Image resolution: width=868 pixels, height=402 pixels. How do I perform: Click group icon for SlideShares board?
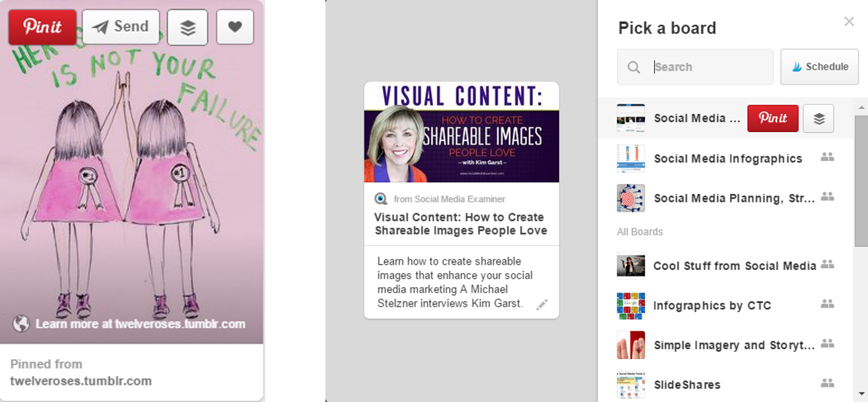click(x=827, y=384)
